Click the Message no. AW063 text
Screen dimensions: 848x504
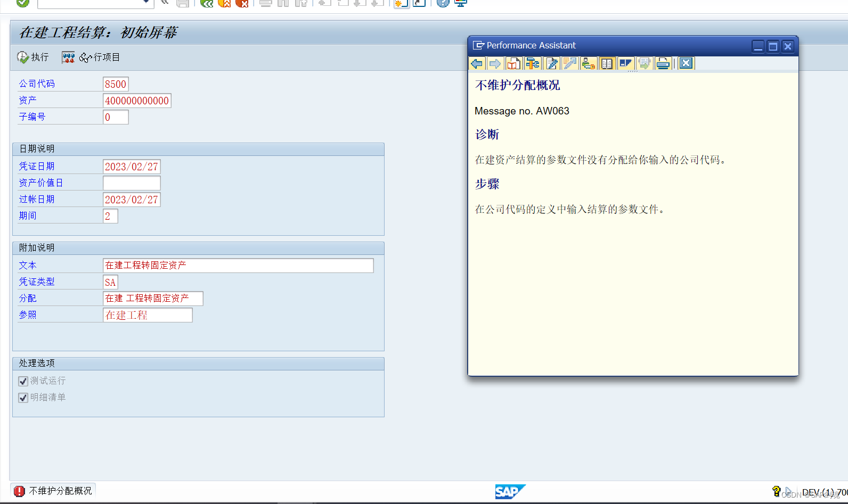(522, 111)
